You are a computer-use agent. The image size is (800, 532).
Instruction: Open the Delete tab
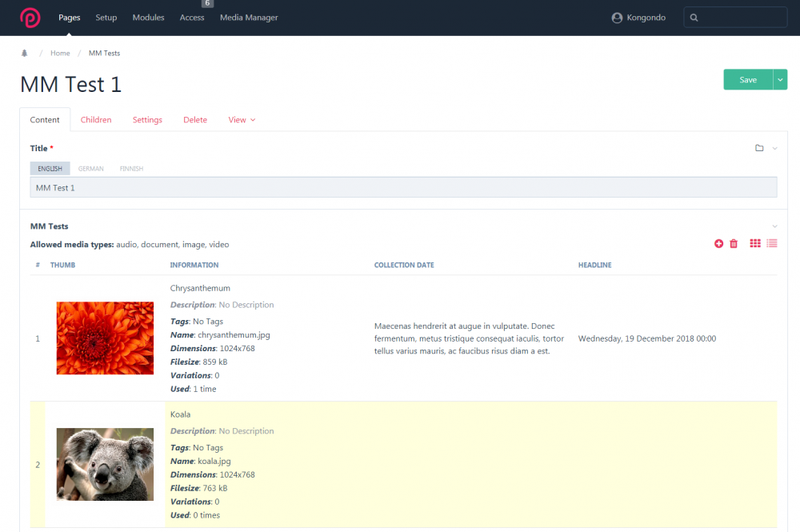[x=194, y=119]
